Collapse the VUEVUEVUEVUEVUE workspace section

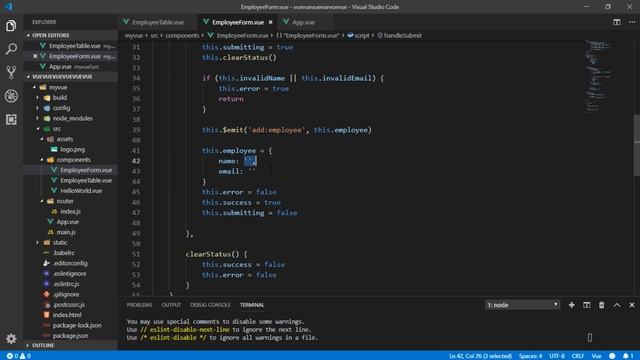70,77
